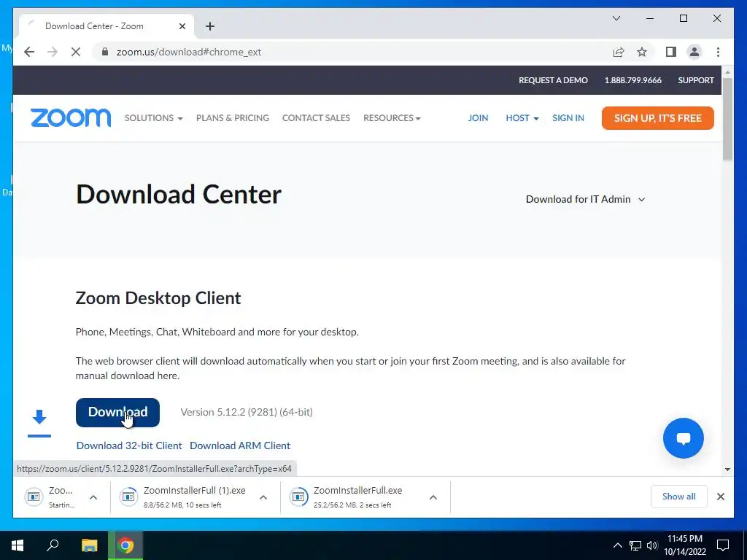Click the Sign Up, It's Free button

(x=657, y=118)
